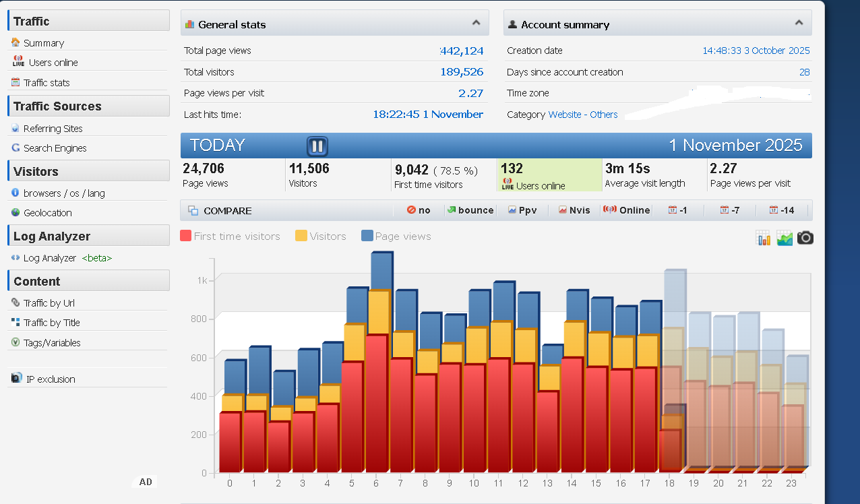The height and width of the screenshot is (504, 860).
Task: Collapse the Account summary panel
Action: pos(799,23)
